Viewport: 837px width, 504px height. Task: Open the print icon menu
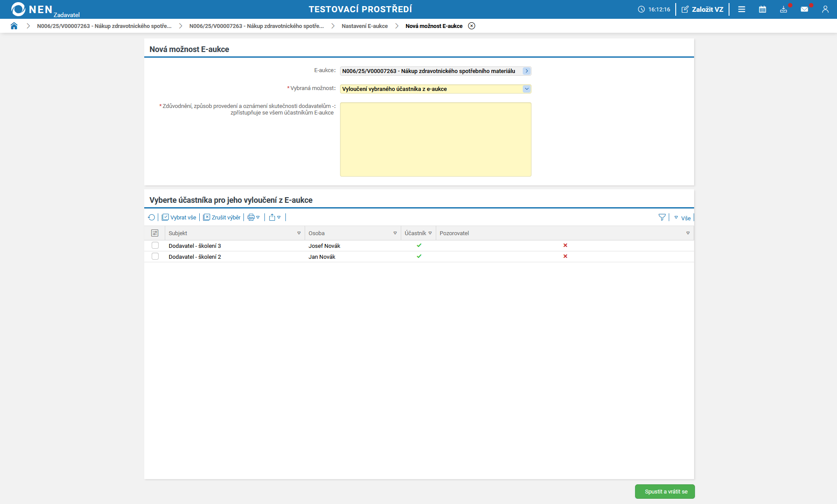[x=254, y=217]
